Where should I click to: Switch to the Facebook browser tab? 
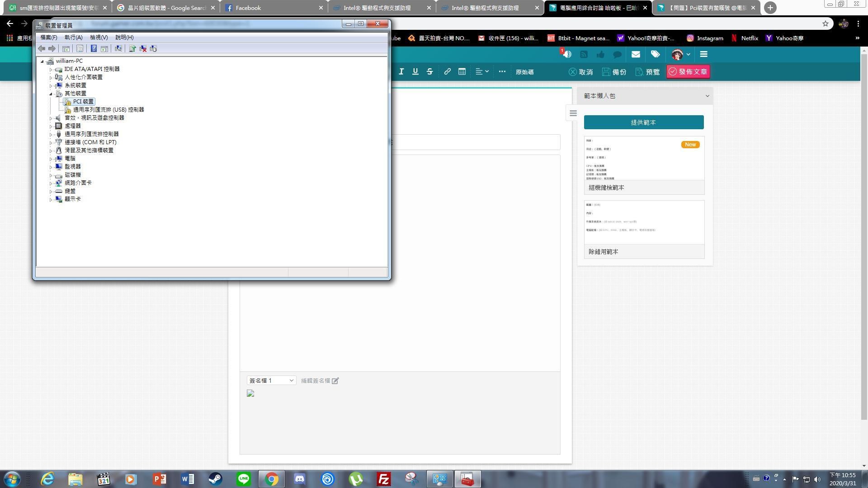(274, 8)
